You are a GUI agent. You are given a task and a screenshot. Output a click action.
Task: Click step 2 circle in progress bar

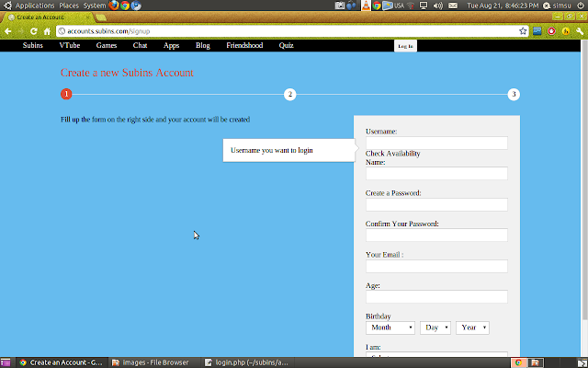[290, 94]
